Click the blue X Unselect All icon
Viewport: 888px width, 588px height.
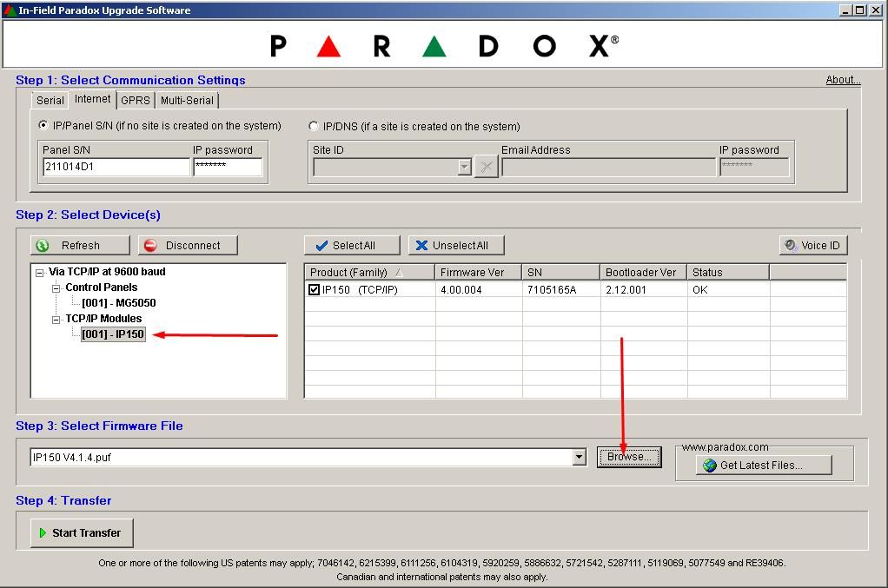pyautogui.click(x=421, y=245)
